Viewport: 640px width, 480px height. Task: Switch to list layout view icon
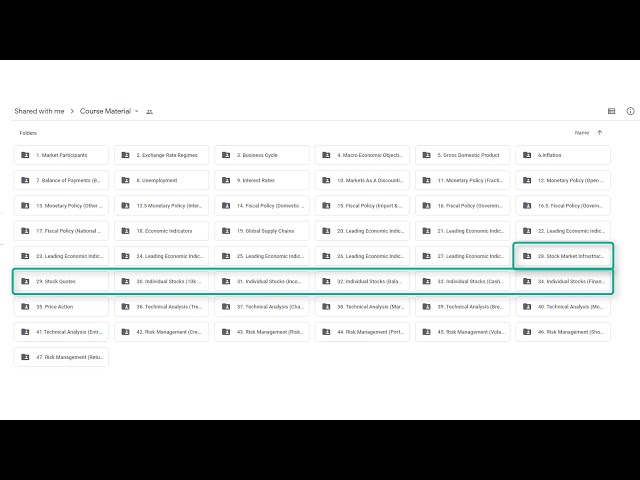[612, 111]
